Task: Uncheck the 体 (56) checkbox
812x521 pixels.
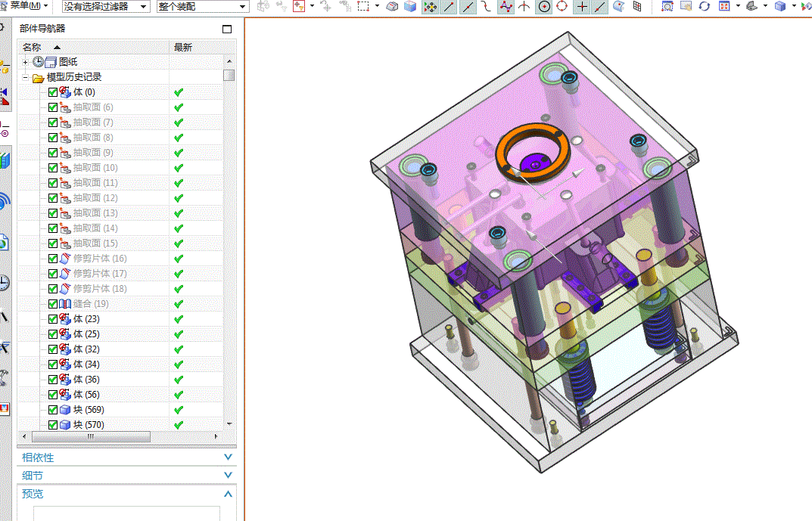Action: coord(53,395)
